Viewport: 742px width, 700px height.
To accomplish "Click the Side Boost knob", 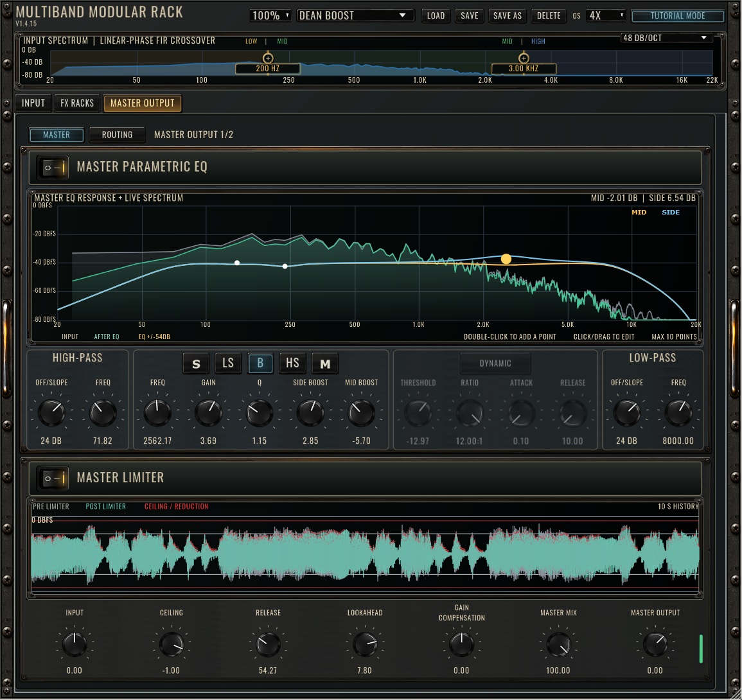I will pyautogui.click(x=310, y=412).
